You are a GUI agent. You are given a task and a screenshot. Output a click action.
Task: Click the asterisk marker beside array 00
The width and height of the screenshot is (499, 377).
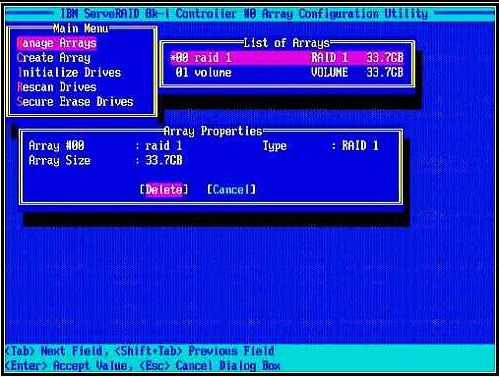(173, 57)
